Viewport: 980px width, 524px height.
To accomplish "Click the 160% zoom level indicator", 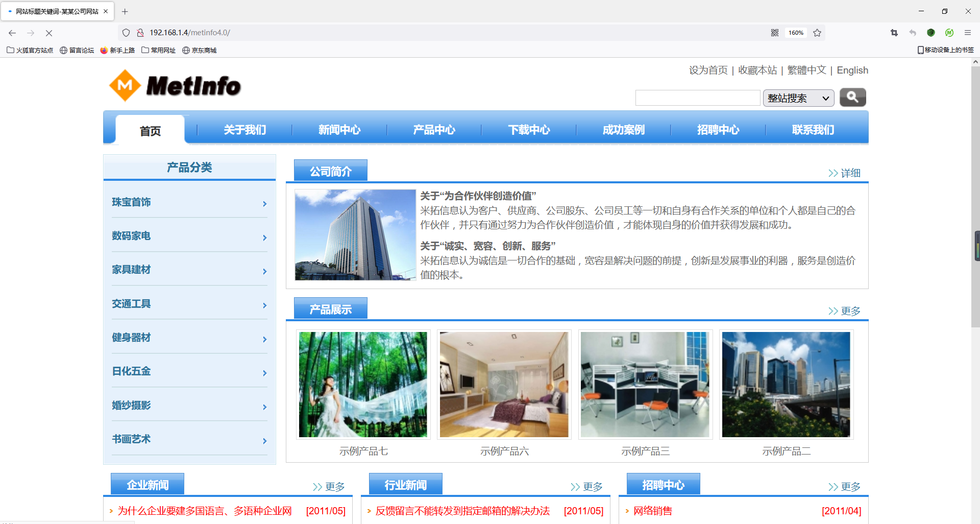I will point(795,32).
